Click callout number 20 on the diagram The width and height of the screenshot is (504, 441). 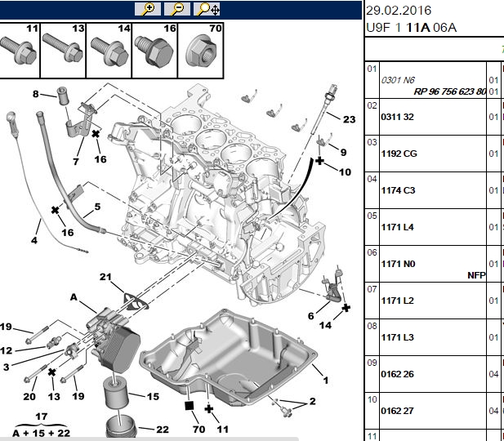pyautogui.click(x=29, y=396)
